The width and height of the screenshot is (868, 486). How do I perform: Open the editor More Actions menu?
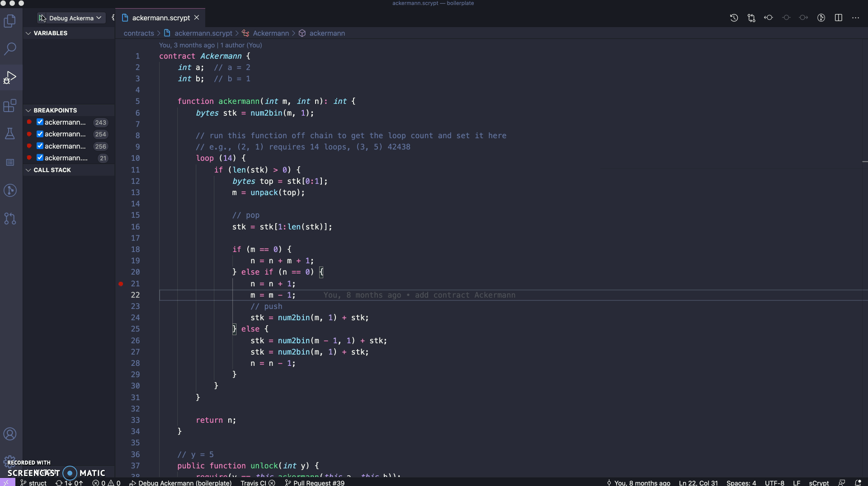click(855, 18)
